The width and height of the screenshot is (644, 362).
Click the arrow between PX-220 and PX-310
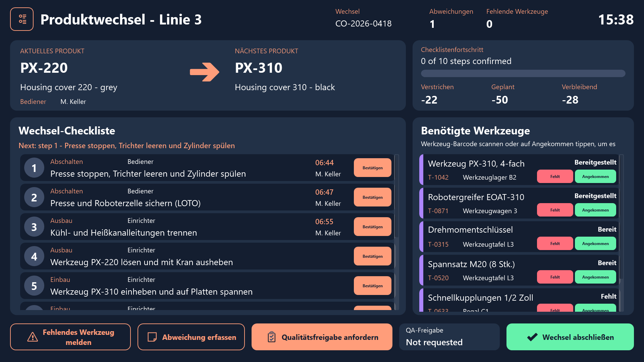tap(204, 72)
